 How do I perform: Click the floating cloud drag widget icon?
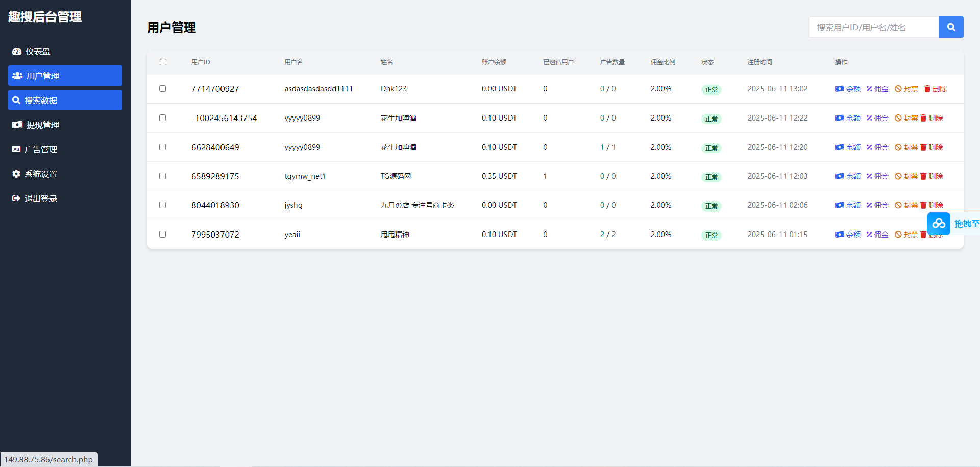pos(938,224)
